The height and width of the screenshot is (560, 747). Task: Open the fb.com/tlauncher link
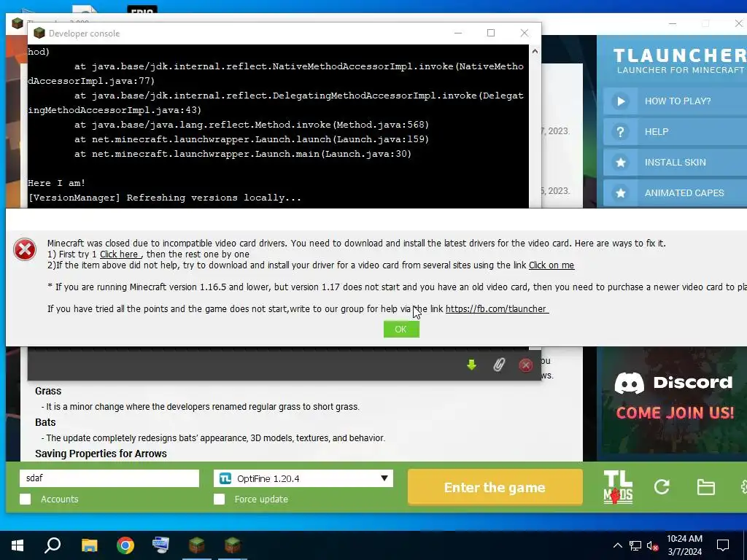(x=496, y=309)
